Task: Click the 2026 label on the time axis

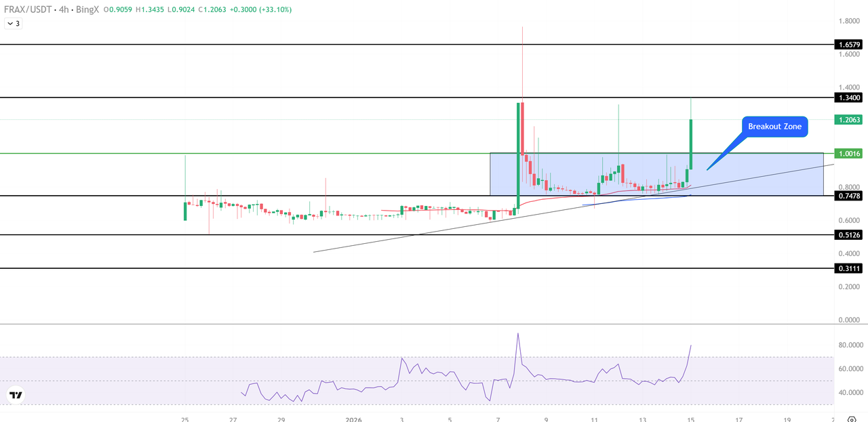Action: point(353,419)
